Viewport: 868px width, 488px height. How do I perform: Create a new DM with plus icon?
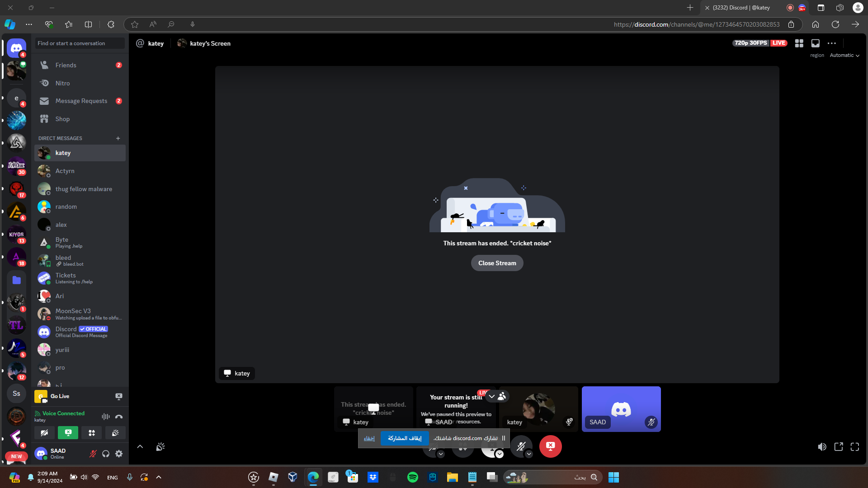[118, 138]
